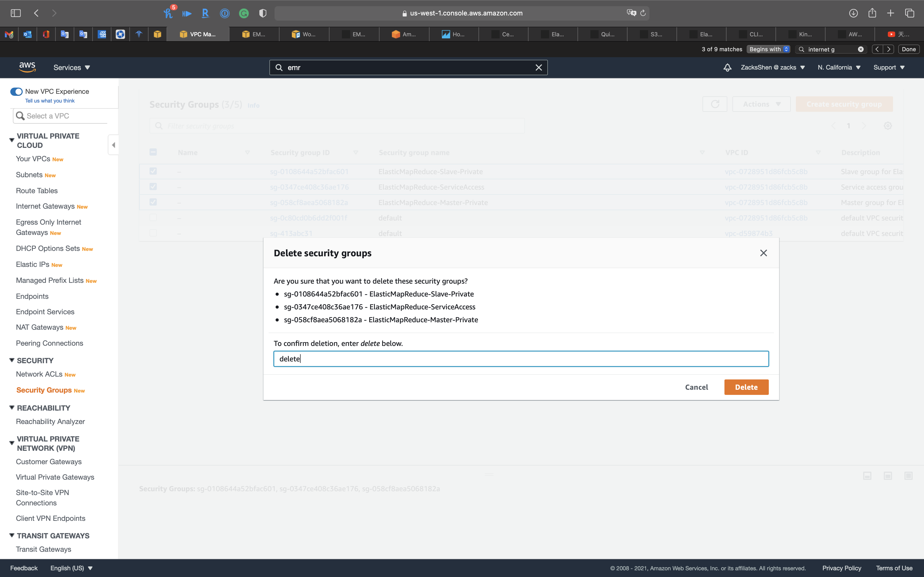Click the Safari sidebar toggle icon
The height and width of the screenshot is (577, 924).
pos(16,13)
